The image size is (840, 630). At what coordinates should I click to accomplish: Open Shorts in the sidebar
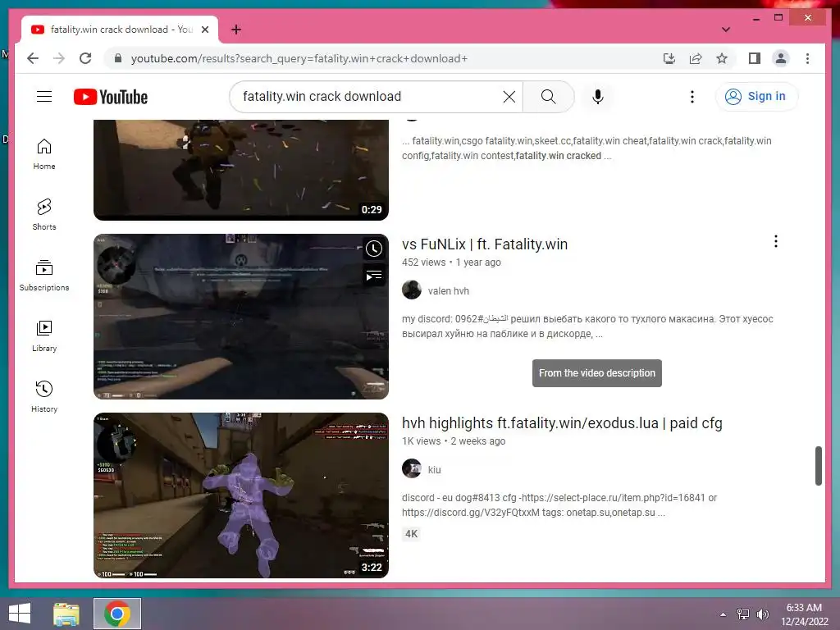[x=44, y=215]
